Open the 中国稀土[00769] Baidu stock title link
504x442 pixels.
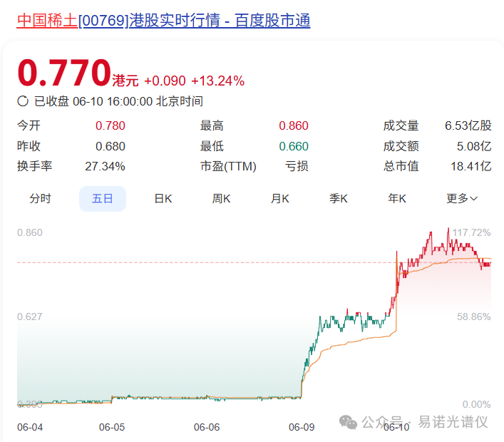coord(163,20)
